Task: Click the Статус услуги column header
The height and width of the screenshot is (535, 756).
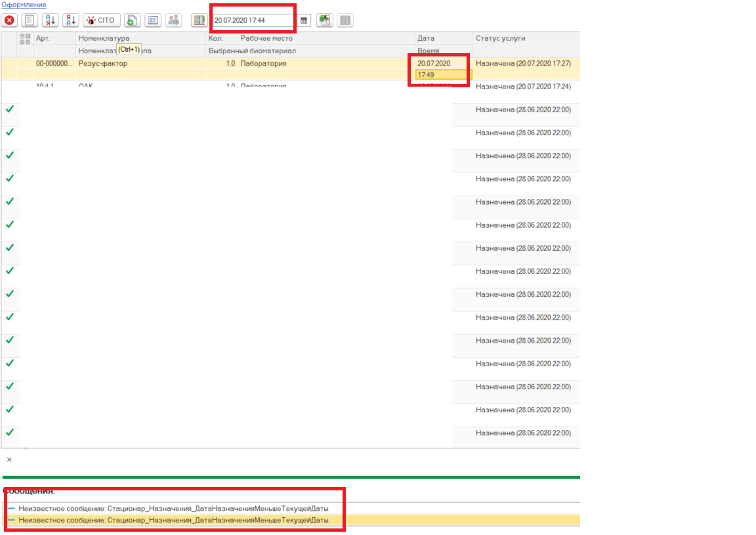Action: [x=500, y=39]
